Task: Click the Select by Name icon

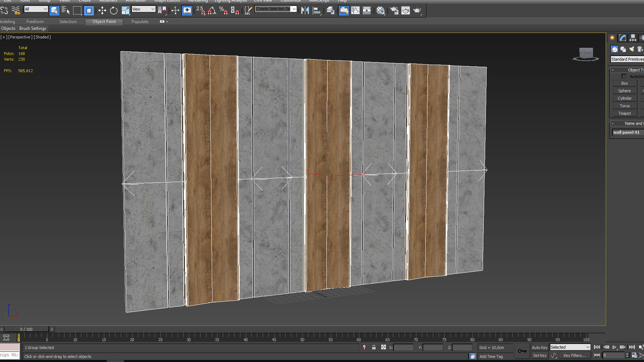Action: coord(65,11)
